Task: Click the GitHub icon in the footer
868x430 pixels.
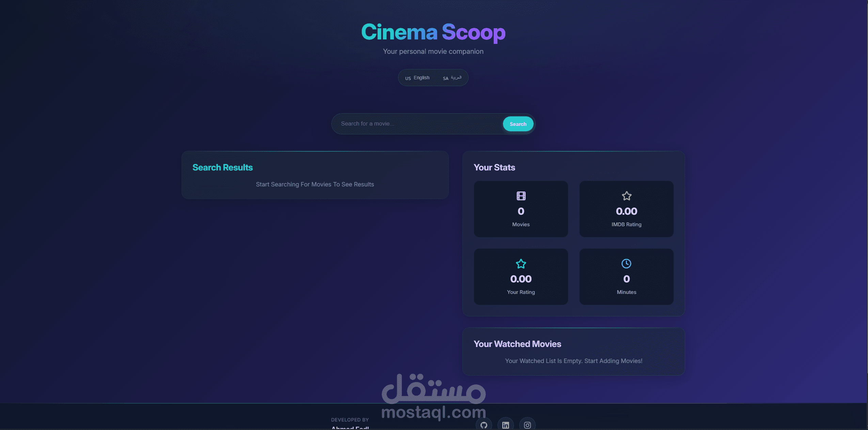Action: point(483,425)
